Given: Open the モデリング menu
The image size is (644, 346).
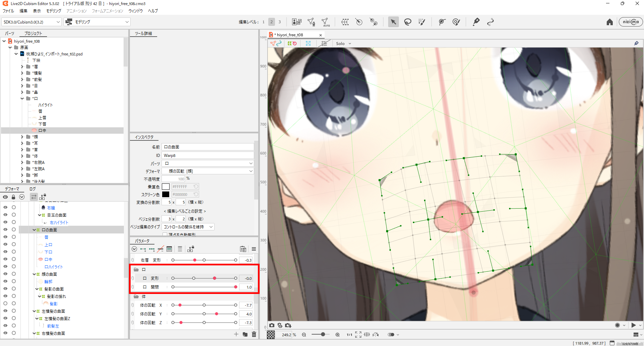Looking at the screenshot, I should coord(54,11).
